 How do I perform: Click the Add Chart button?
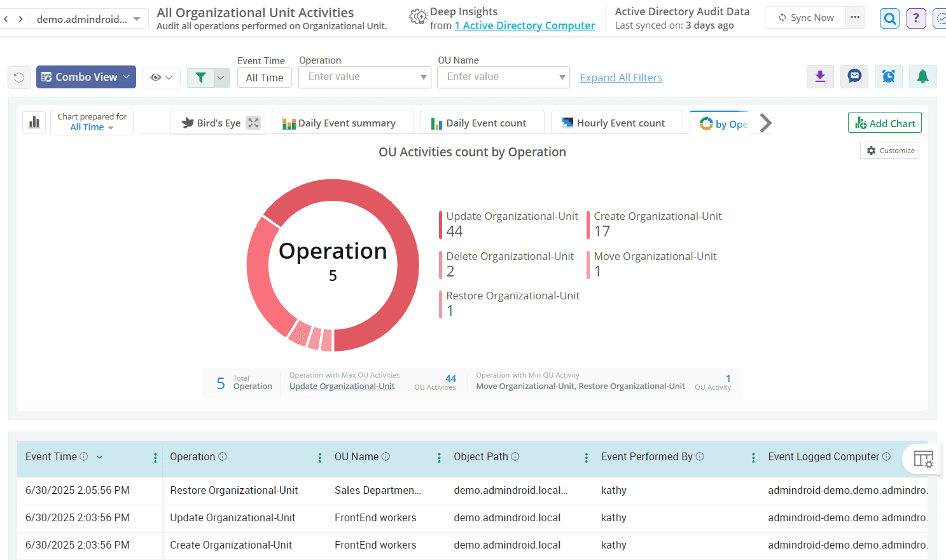click(884, 123)
